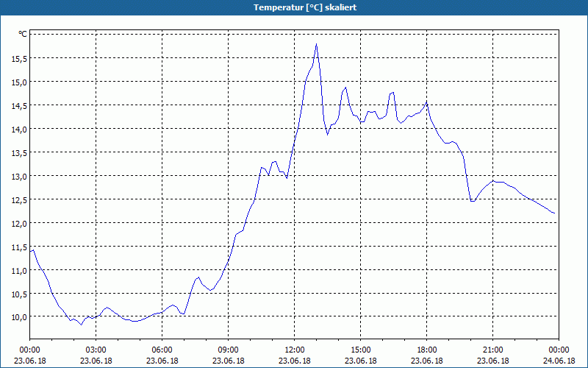Click the 24.06.18 date label
Image resolution: width=588 pixels, height=368 pixels.
click(559, 361)
